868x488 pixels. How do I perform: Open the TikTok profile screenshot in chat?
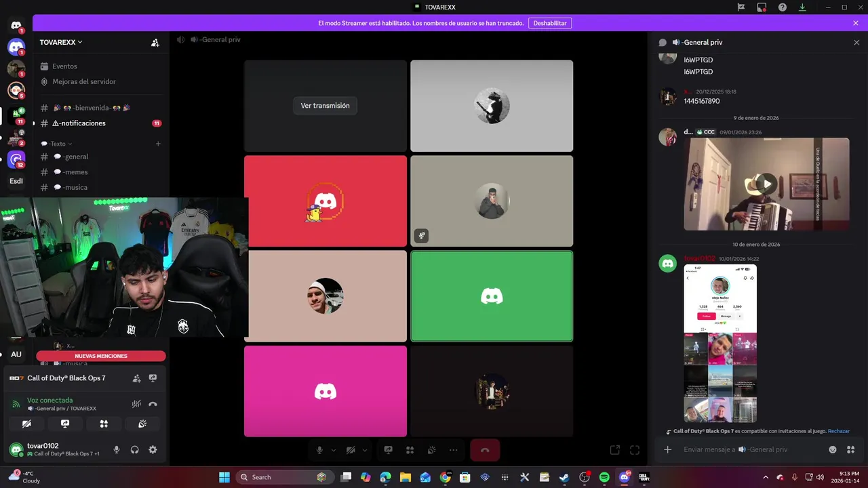pyautogui.click(x=720, y=343)
